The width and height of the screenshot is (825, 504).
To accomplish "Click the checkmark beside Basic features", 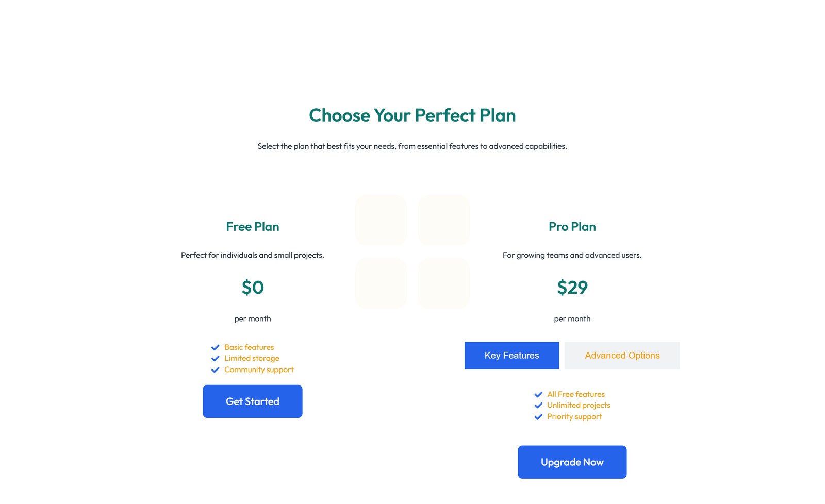I will pos(216,347).
